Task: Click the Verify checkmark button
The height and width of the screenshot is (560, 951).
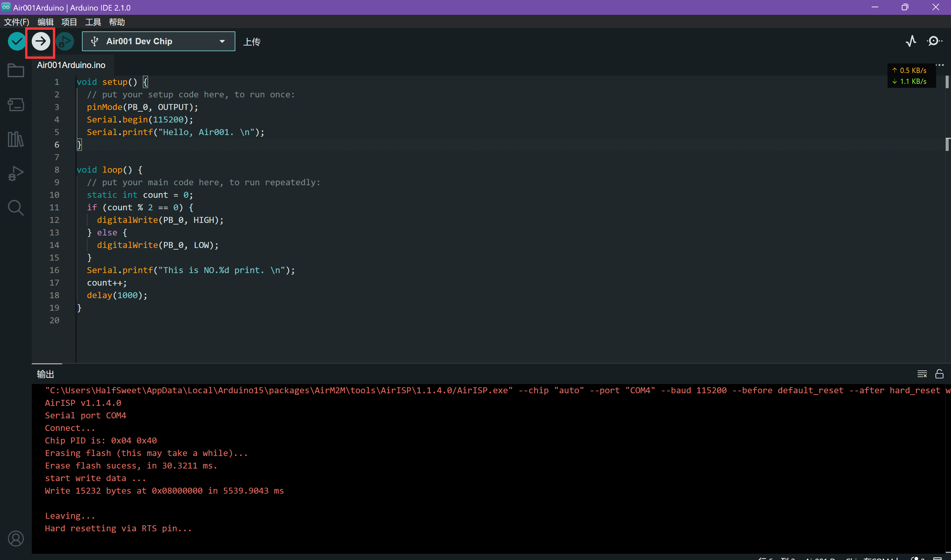Action: (x=17, y=41)
